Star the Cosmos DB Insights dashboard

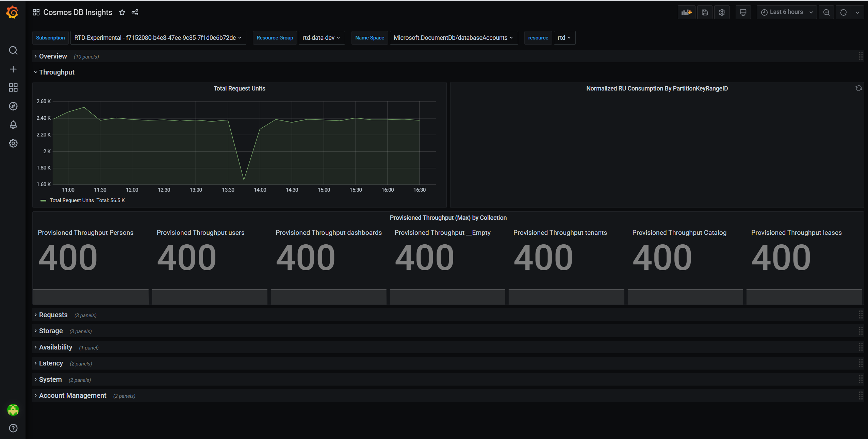[x=122, y=13]
